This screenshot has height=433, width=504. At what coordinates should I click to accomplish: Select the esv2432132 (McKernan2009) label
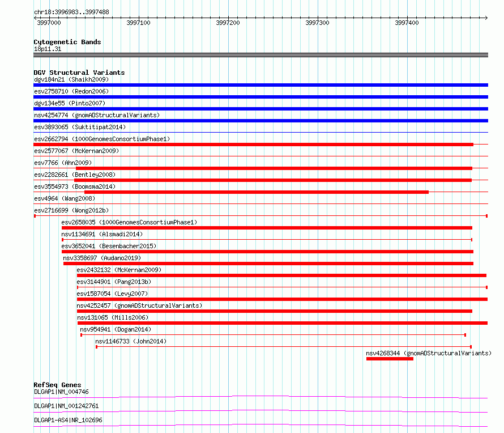119,270
